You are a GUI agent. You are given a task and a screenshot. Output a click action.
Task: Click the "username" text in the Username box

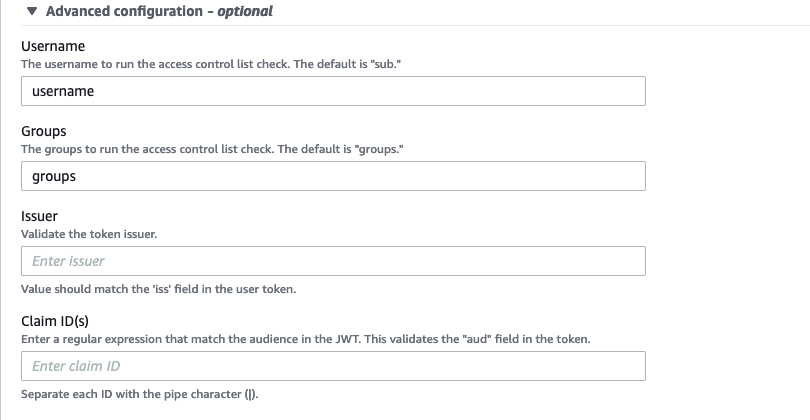(x=63, y=91)
